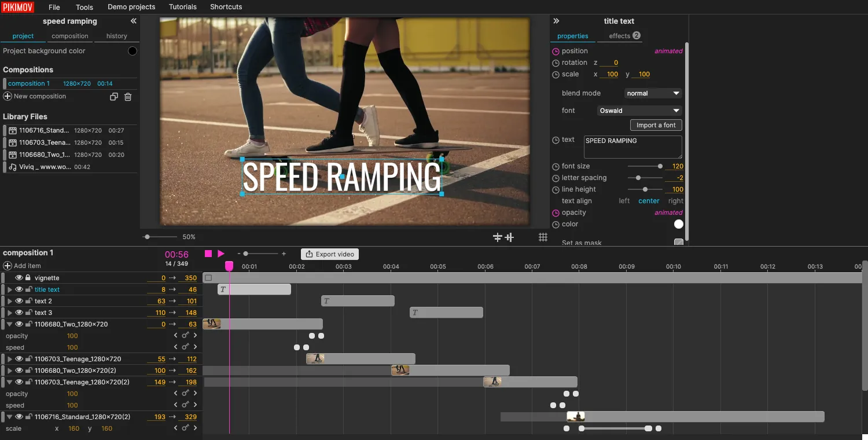Toggle visibility of the text 2 layer
868x440 pixels.
click(19, 300)
